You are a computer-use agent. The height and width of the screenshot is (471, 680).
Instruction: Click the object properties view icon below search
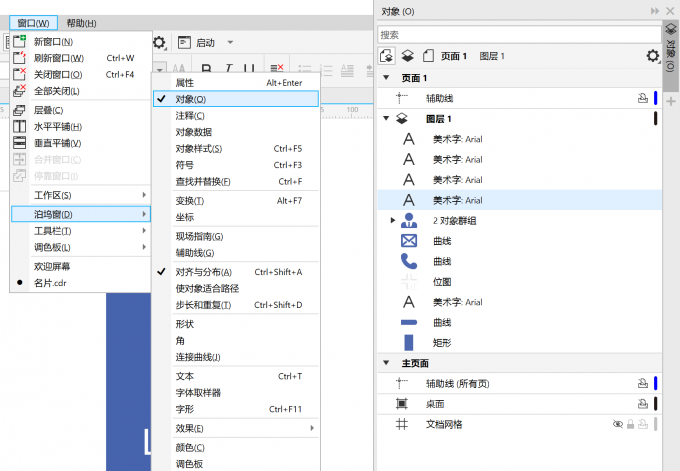[x=387, y=56]
